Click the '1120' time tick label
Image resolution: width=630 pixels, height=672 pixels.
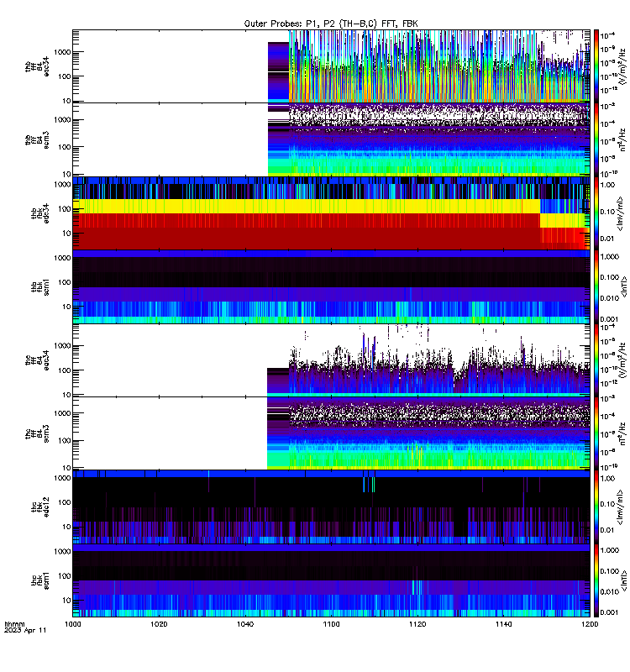(417, 624)
